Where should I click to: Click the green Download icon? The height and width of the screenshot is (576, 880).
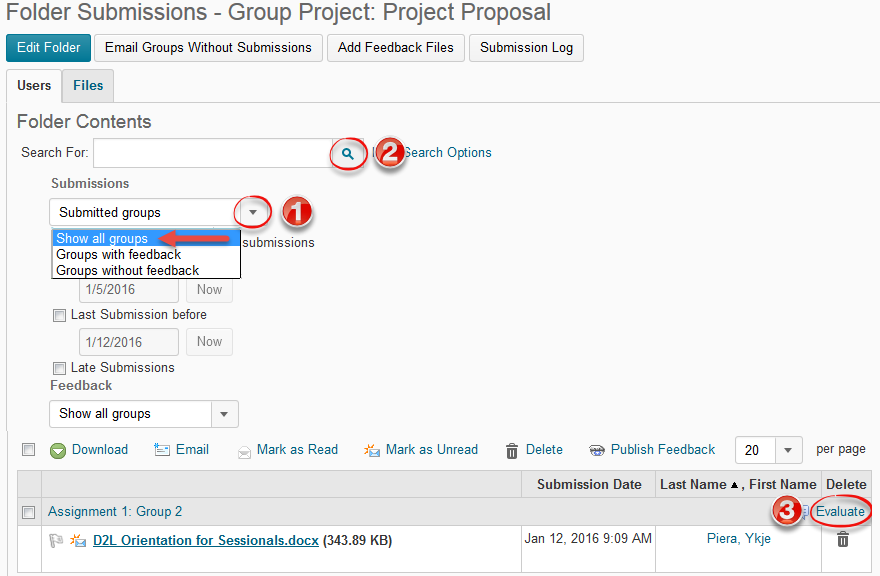[x=58, y=450]
